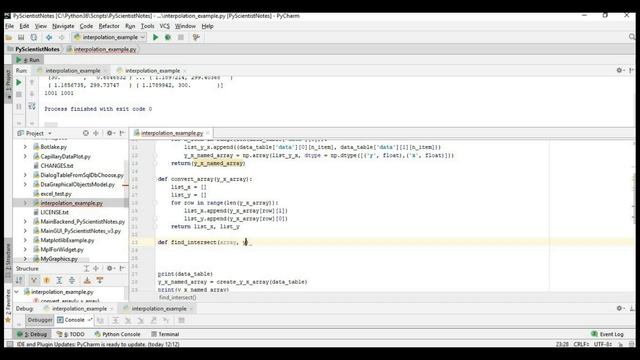The image size is (640, 360).
Task: Collapse interpolation_example.py in the Structure panel
Action: (16, 292)
